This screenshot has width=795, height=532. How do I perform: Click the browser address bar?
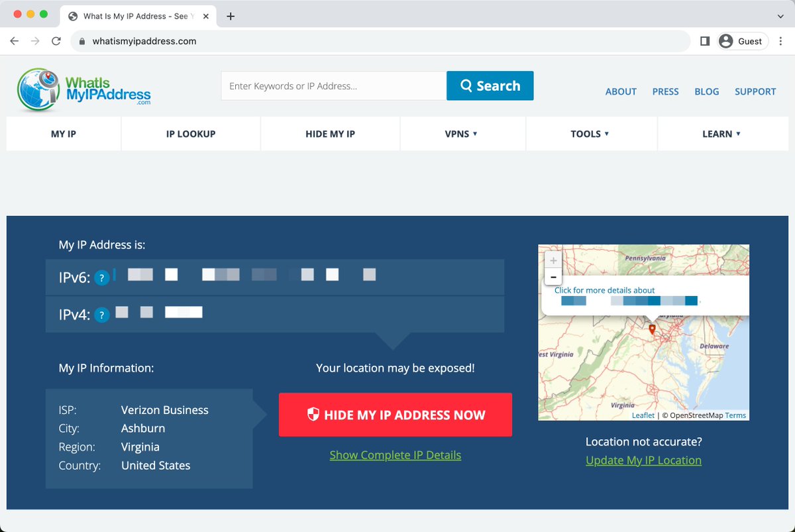[380, 41]
